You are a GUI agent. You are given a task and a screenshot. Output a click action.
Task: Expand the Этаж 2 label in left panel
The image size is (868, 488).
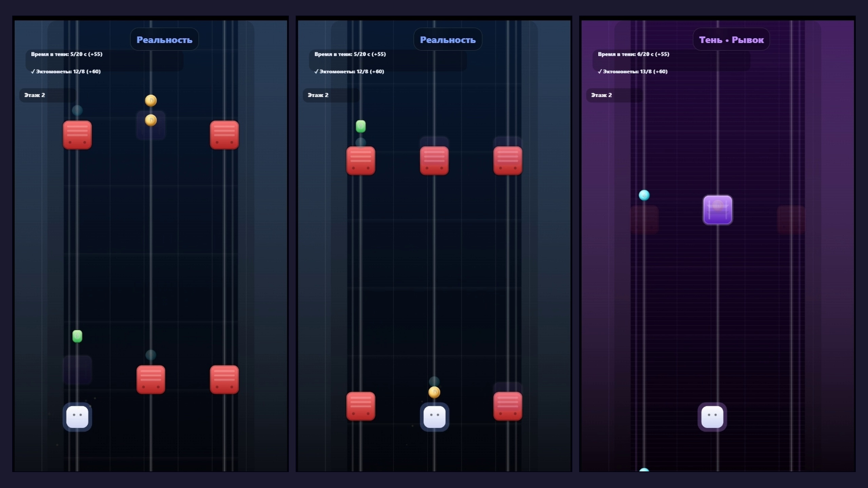pyautogui.click(x=34, y=95)
